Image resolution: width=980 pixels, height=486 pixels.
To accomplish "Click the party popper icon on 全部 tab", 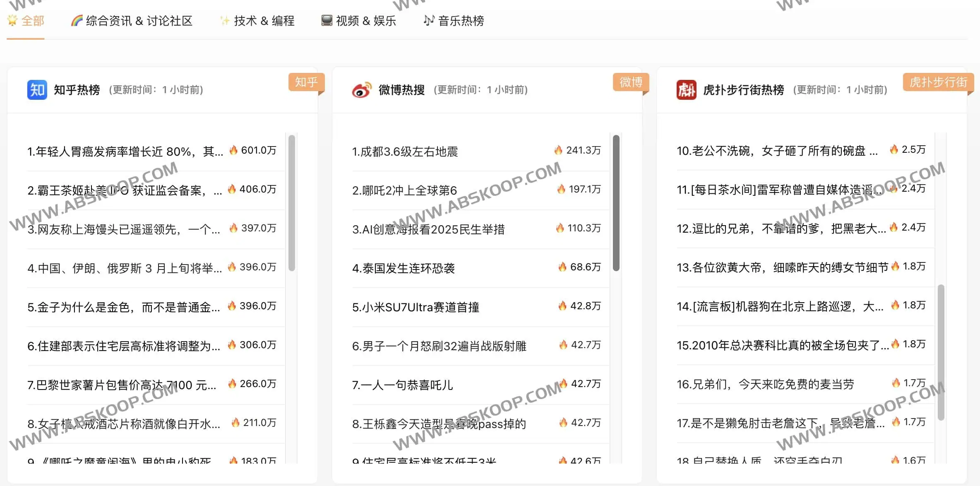I will point(12,21).
